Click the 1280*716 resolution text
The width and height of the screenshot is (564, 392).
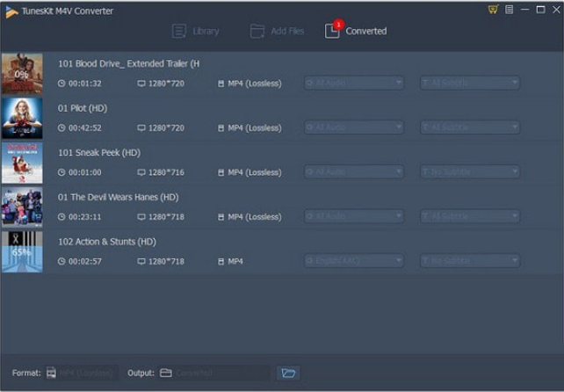point(166,172)
